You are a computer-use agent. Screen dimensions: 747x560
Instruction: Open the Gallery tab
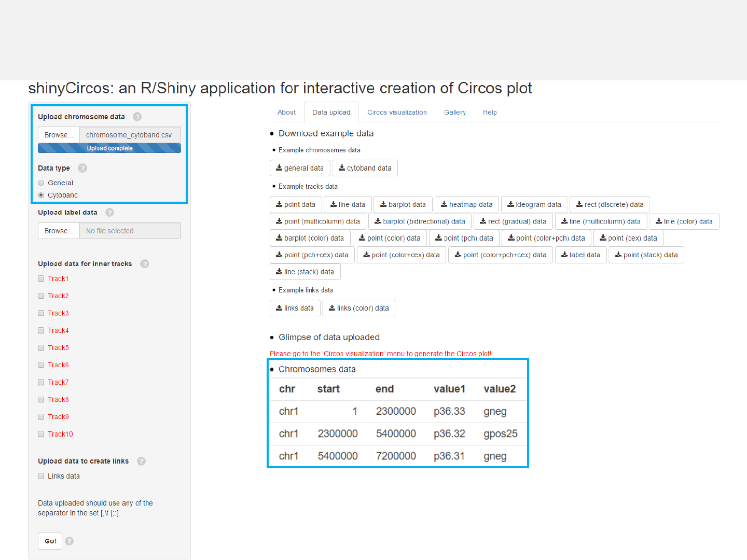click(x=455, y=112)
